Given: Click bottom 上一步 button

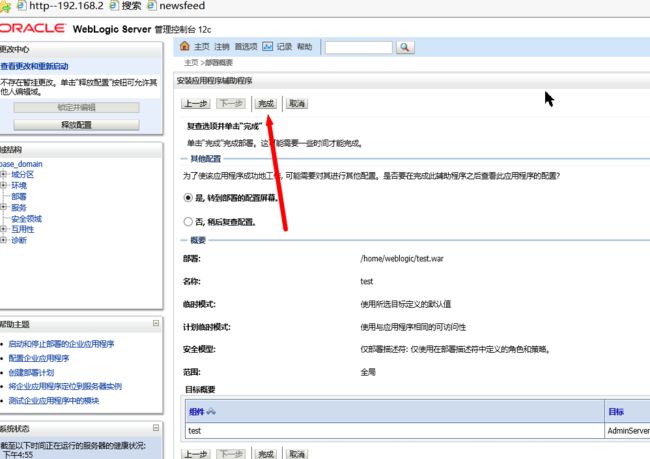Looking at the screenshot, I should (196, 454).
